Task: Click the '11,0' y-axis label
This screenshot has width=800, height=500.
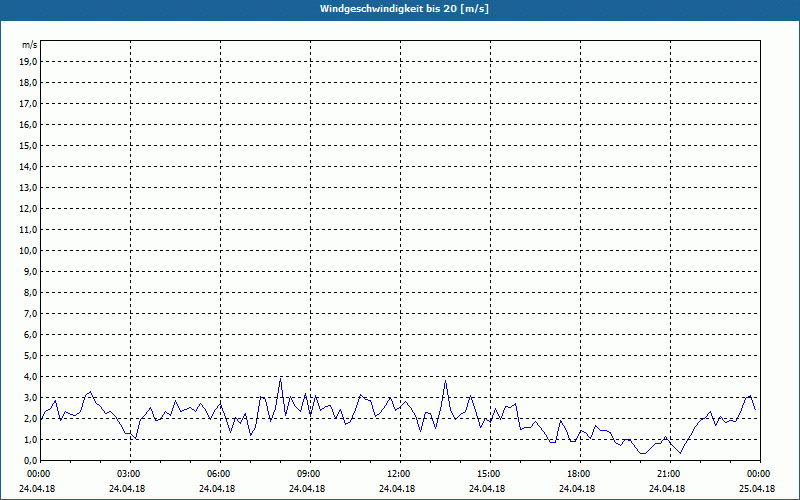Action: (x=29, y=230)
